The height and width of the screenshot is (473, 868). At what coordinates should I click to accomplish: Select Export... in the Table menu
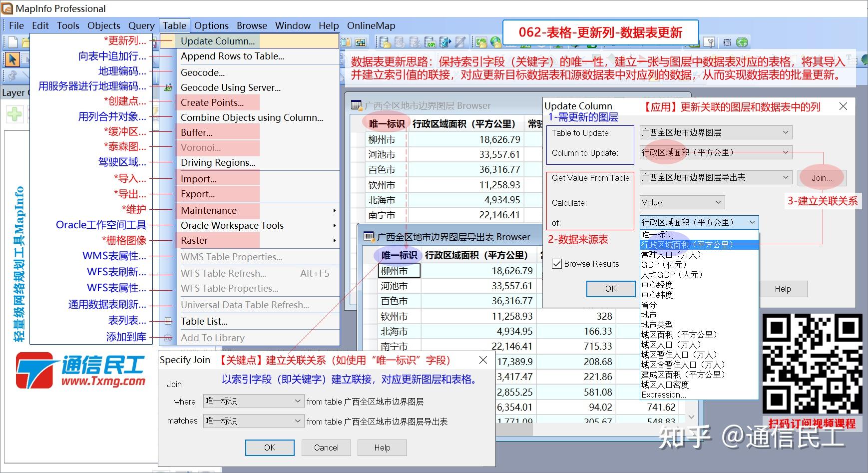pos(249,194)
